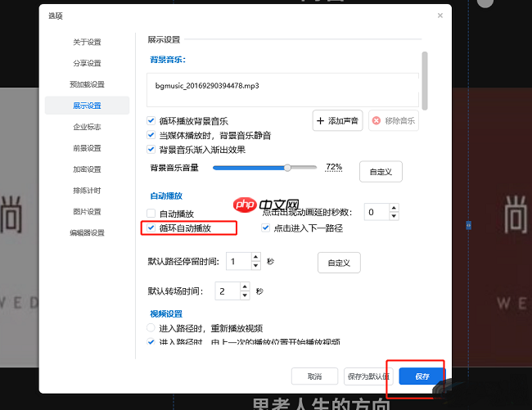Select 展示设置 in the sidebar
The height and width of the screenshot is (410, 532).
pyautogui.click(x=88, y=106)
